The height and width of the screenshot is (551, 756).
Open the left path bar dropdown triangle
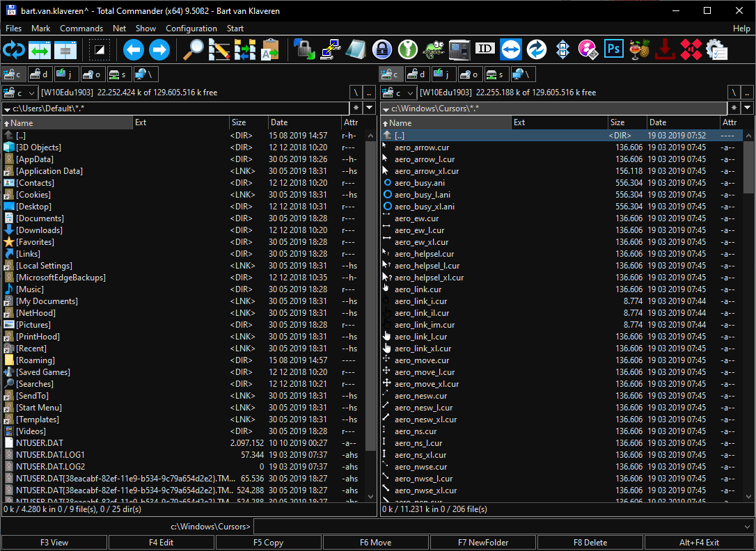point(7,109)
